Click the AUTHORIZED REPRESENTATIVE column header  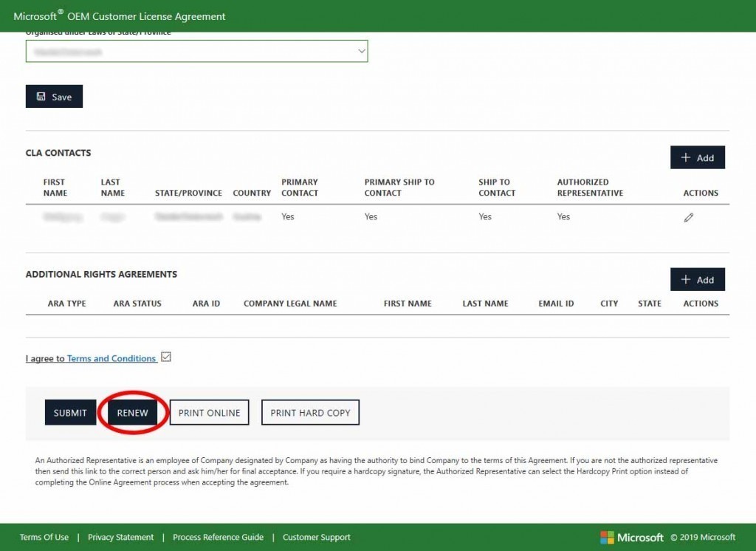pos(590,187)
